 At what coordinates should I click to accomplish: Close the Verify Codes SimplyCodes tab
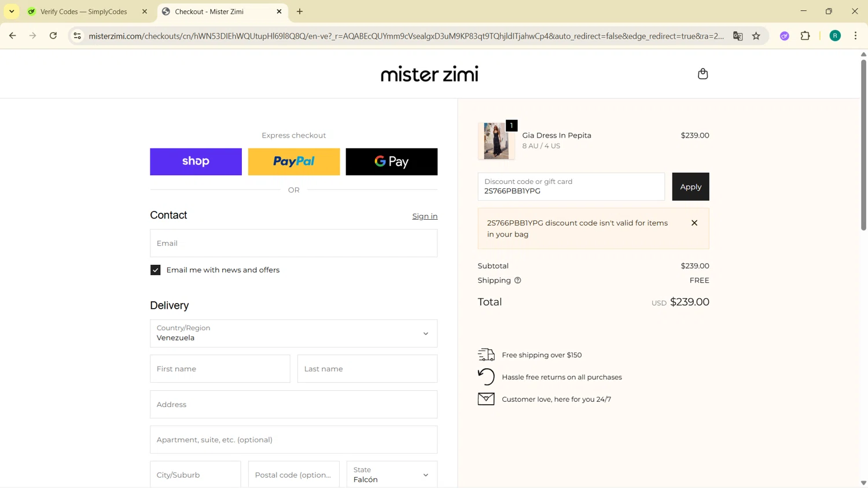point(145,12)
